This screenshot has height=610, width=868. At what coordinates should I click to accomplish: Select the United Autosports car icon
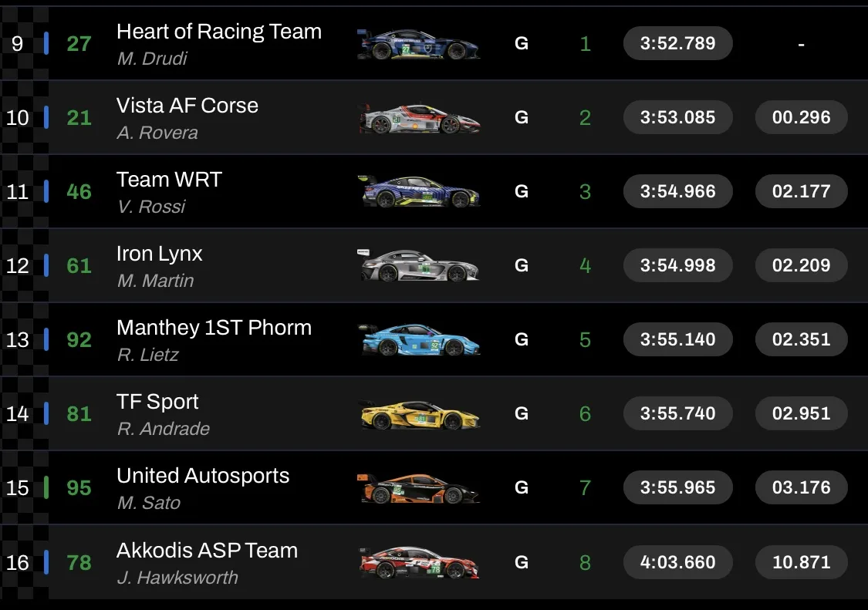419,488
